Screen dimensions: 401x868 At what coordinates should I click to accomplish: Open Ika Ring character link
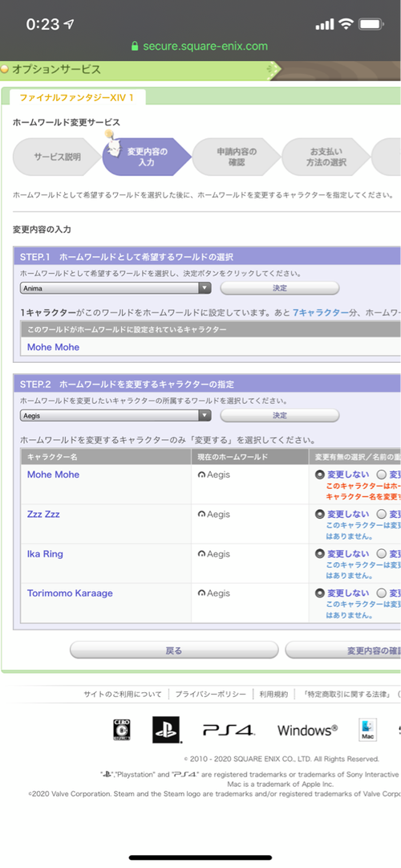click(x=45, y=553)
